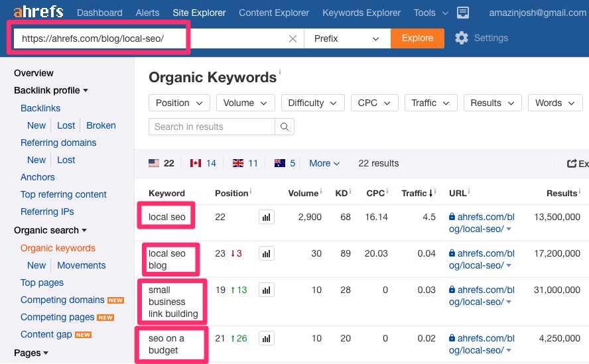
Task: Open CPC filter dropdown
Action: tap(374, 103)
